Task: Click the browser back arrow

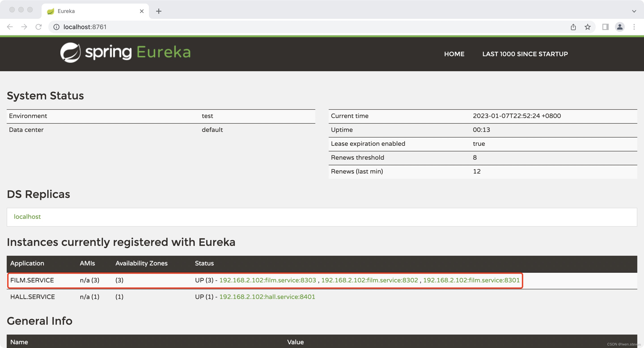Action: [10, 27]
